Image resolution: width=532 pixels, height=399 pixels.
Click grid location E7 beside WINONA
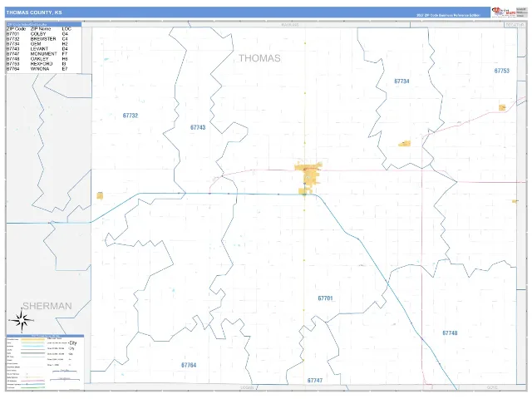tap(65, 69)
